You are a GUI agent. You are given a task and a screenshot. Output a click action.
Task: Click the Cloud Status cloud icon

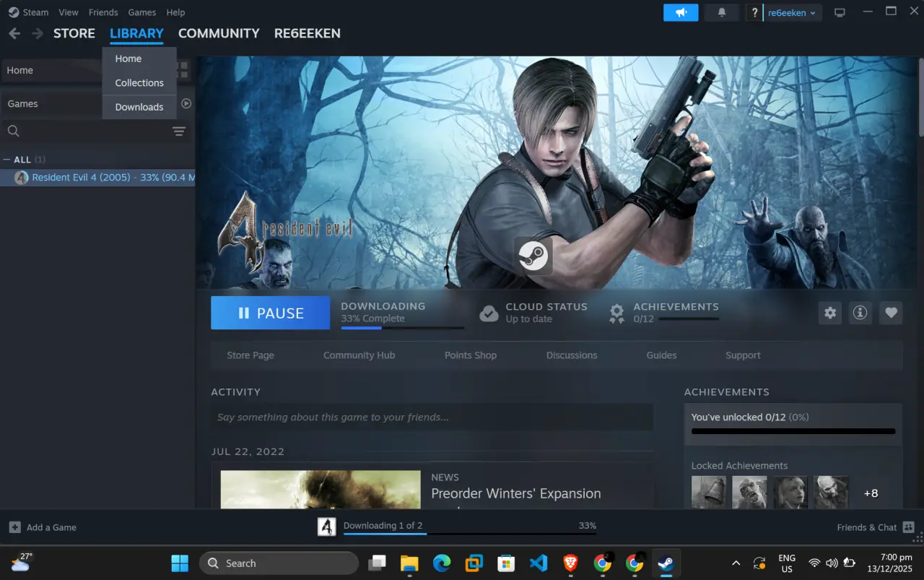[489, 313]
